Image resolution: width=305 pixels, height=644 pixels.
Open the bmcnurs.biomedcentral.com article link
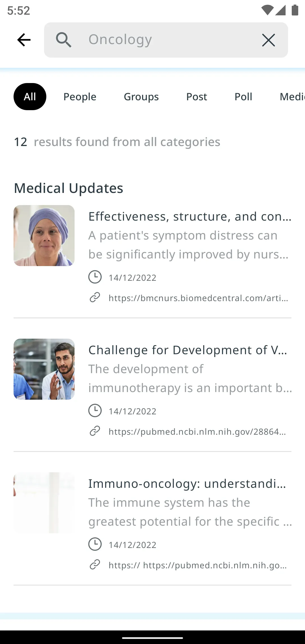click(199, 298)
